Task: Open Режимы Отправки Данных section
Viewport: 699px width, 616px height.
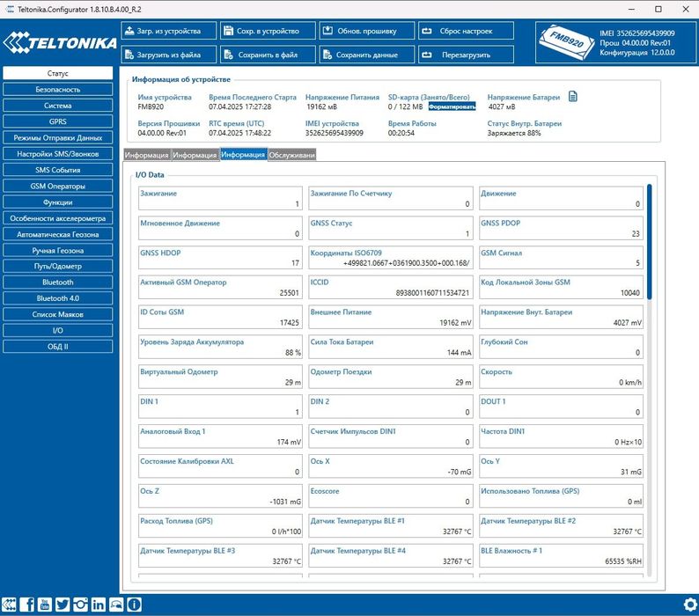Action: [57, 137]
